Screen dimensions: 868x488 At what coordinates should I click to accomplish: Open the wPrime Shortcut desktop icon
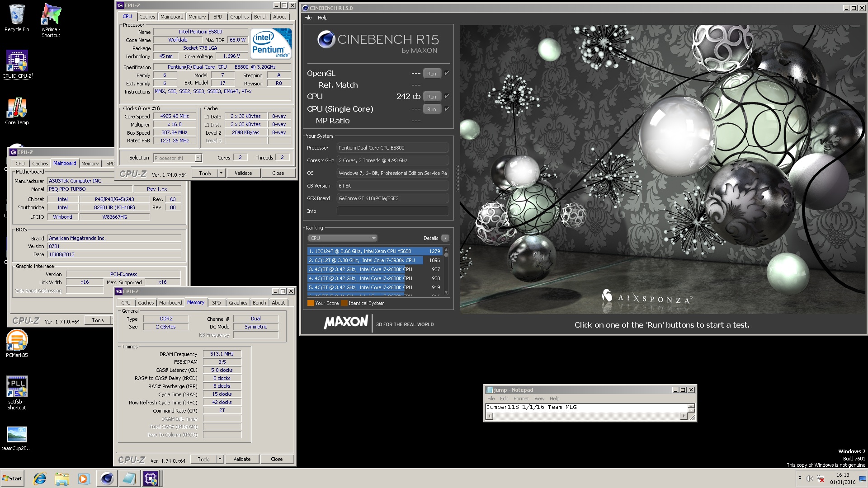[51, 20]
